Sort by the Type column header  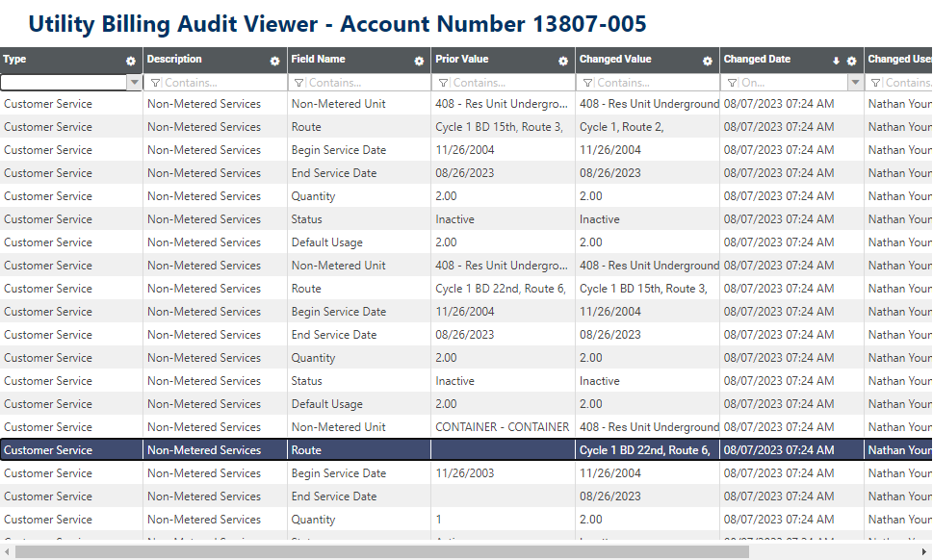[x=14, y=59]
